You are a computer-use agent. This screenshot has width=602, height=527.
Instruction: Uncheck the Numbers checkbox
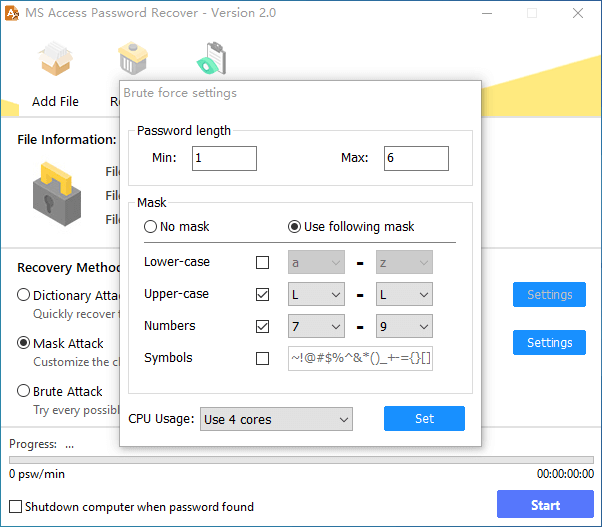(263, 326)
